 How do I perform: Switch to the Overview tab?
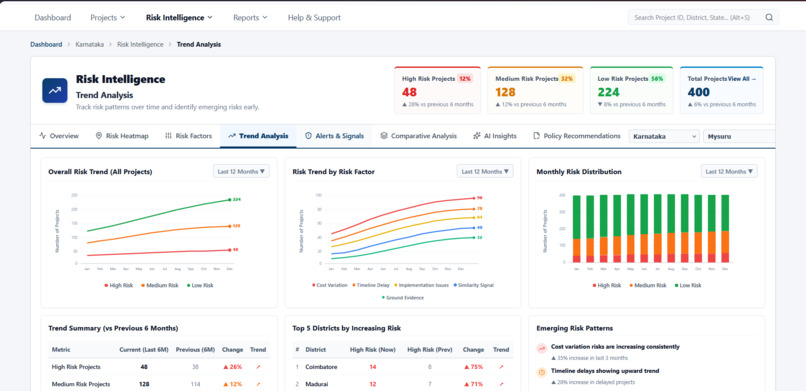[x=59, y=136]
